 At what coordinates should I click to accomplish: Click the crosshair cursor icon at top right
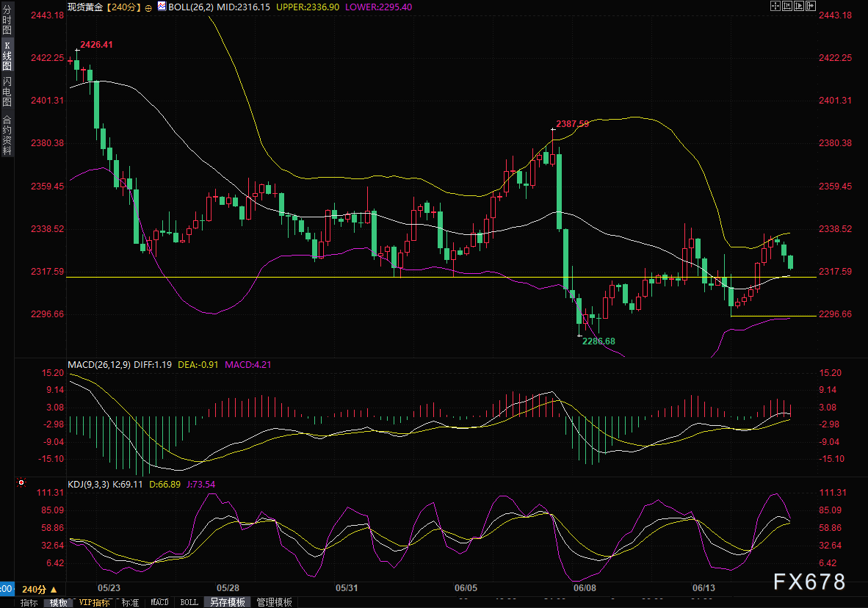click(775, 6)
